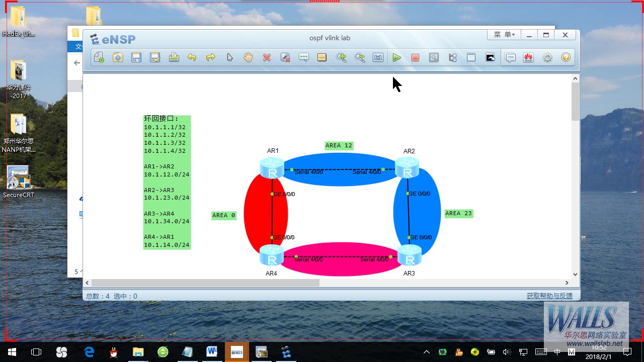Open Word from the taskbar

click(211, 352)
